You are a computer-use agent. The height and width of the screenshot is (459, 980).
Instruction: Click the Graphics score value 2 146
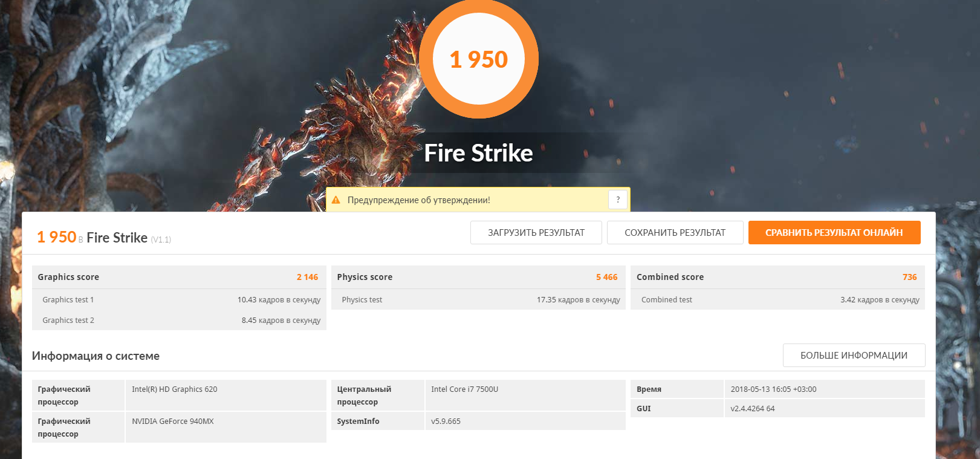307,277
